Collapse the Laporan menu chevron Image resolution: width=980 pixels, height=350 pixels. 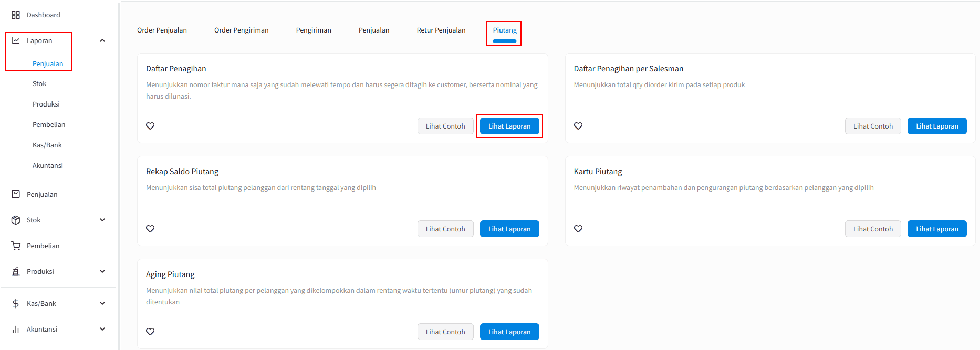click(x=102, y=40)
